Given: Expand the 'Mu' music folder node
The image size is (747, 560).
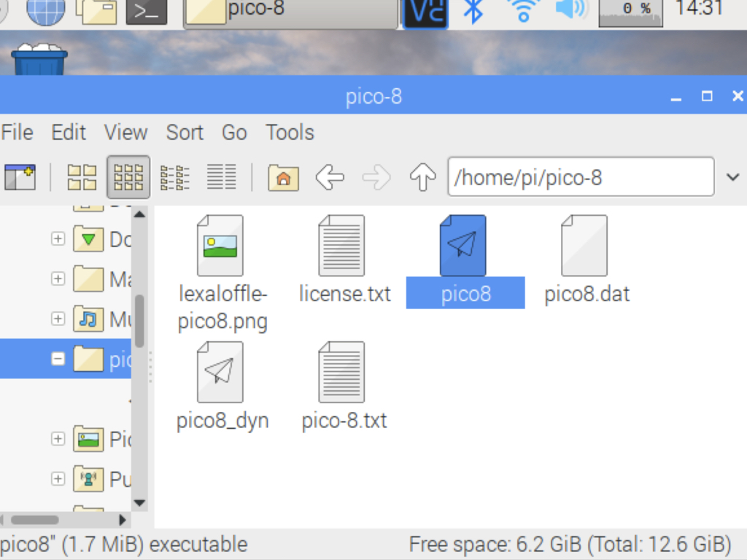Looking at the screenshot, I should (58, 318).
